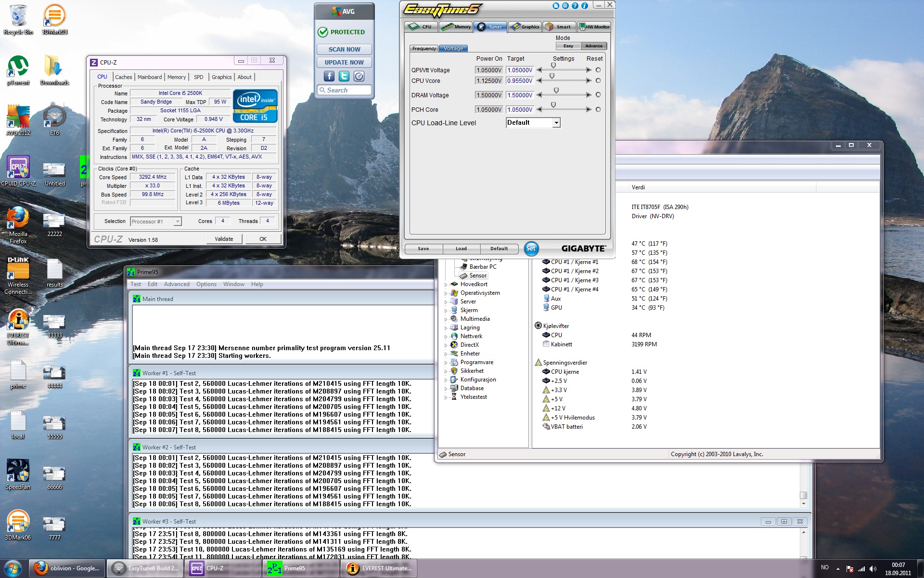Switch to EasyTune6 Build from the taskbar
Image resolution: width=924 pixels, height=578 pixels.
tap(145, 568)
